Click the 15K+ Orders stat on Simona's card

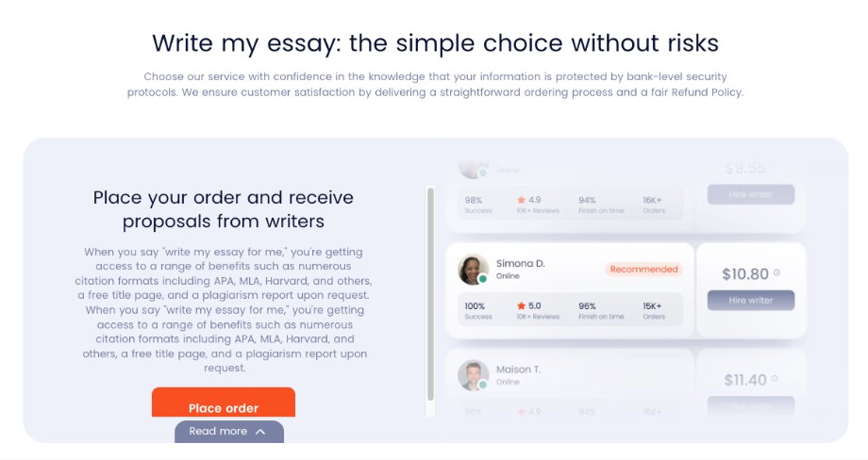654,311
